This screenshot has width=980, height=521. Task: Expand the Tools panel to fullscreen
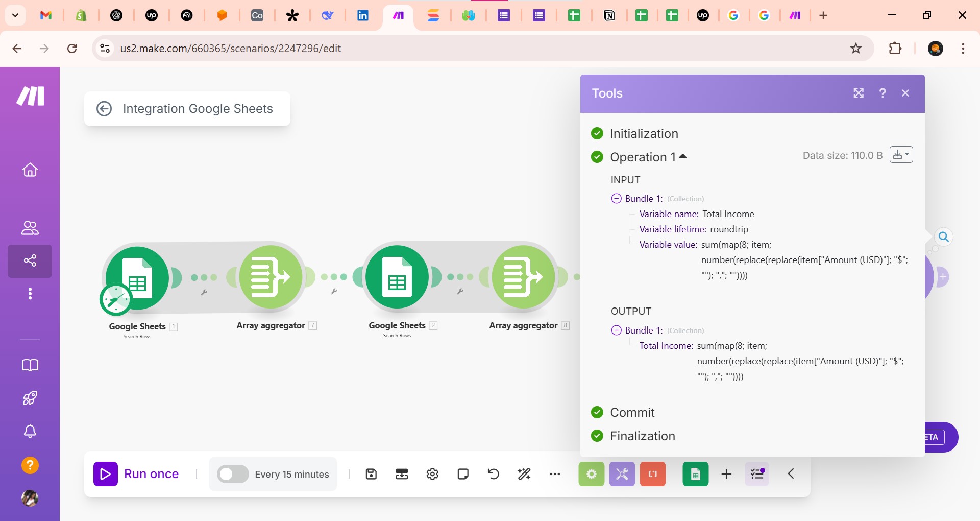(x=859, y=93)
